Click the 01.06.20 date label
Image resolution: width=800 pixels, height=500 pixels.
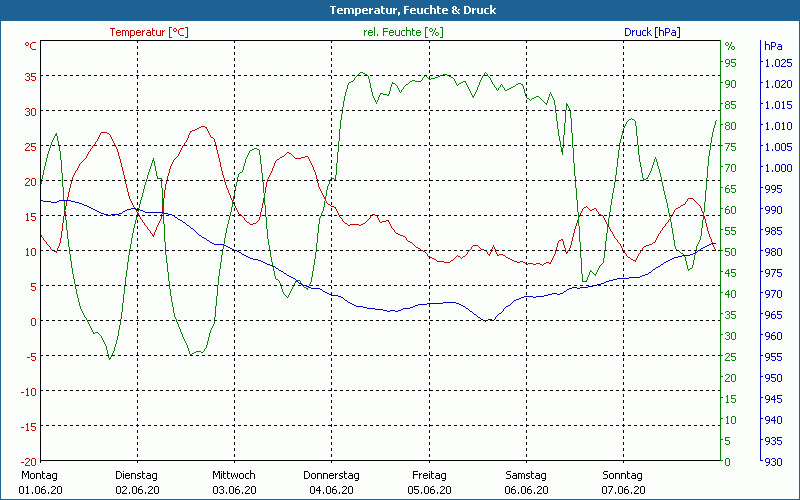39,490
